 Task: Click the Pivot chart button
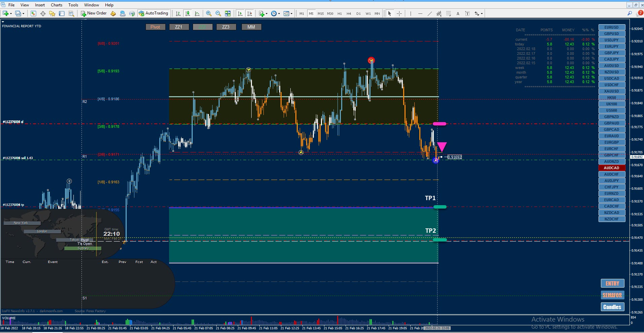coord(155,27)
